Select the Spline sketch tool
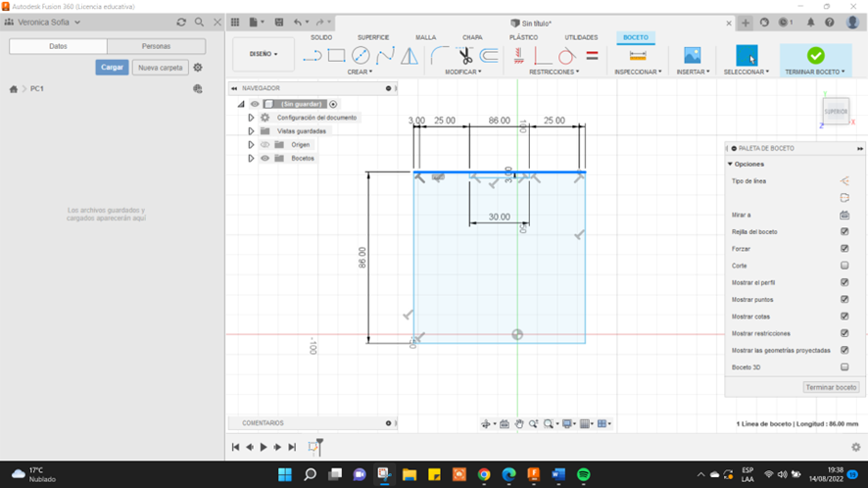 (x=385, y=56)
